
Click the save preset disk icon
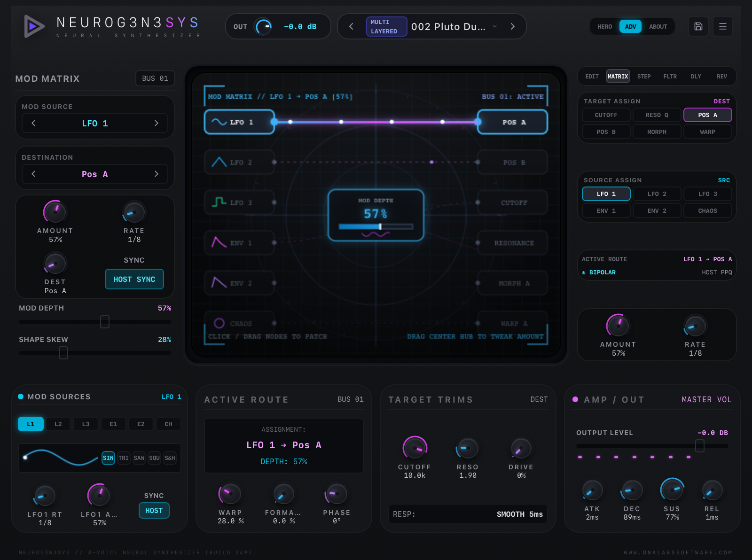(x=698, y=26)
